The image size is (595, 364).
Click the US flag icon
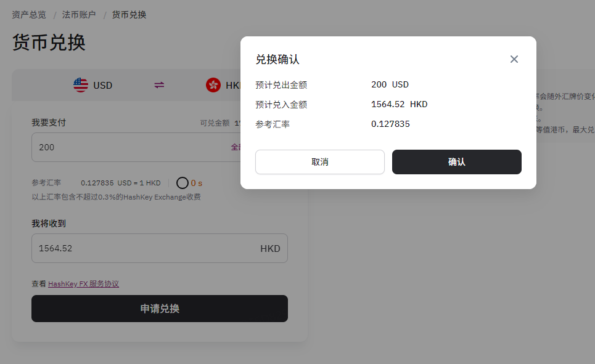[x=80, y=85]
